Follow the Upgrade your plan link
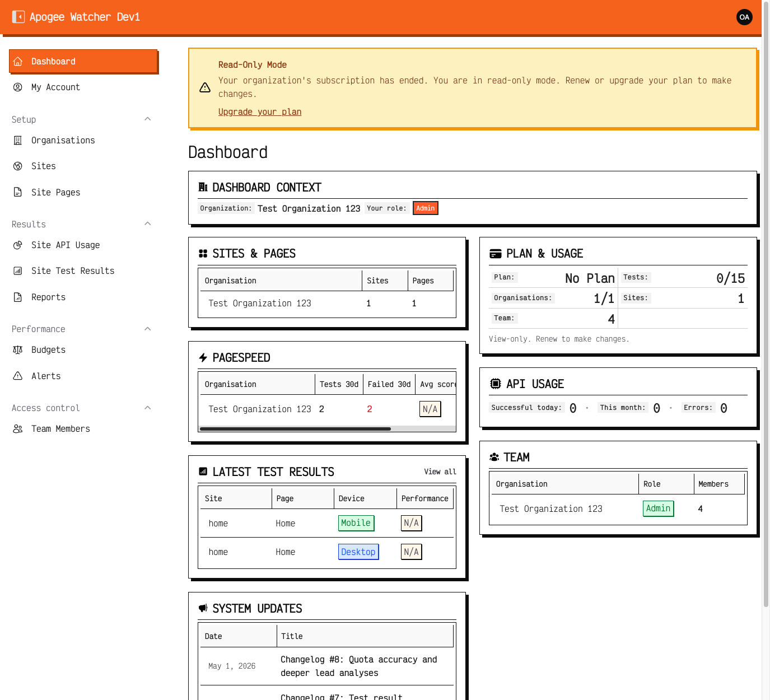The width and height of the screenshot is (770, 700). tap(260, 112)
